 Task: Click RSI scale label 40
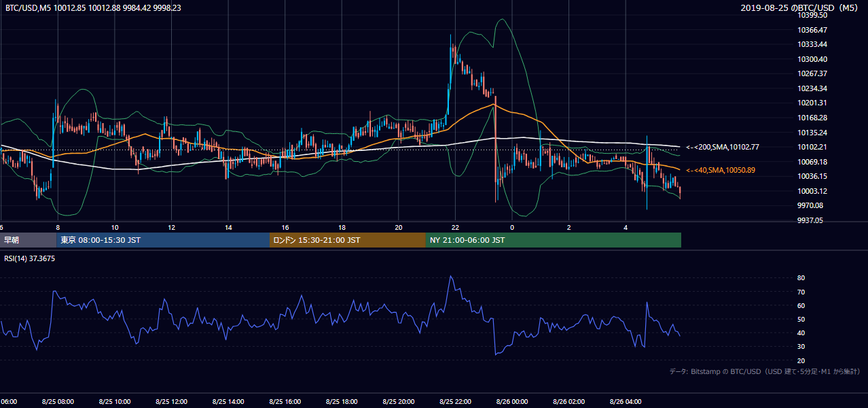[x=801, y=333]
